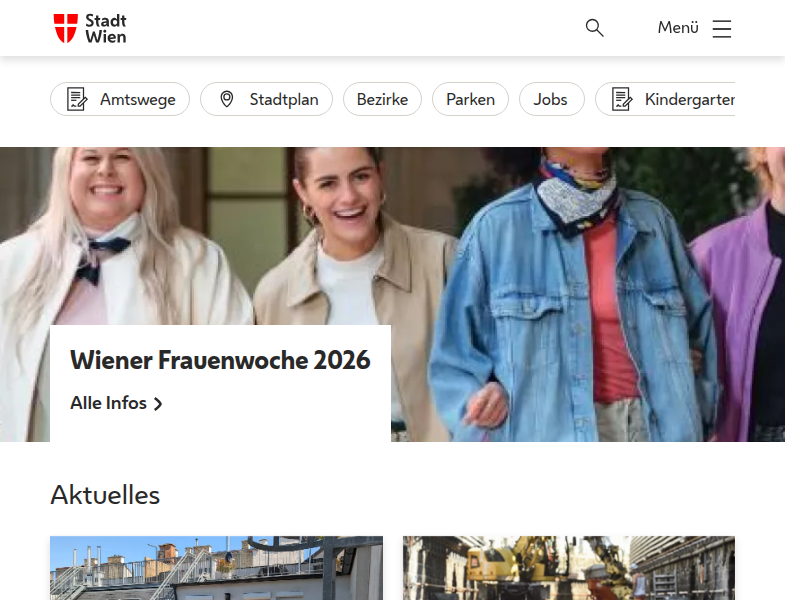Click the Kindergarten form icon
Viewport: 800px width, 600px height.
[622, 99]
